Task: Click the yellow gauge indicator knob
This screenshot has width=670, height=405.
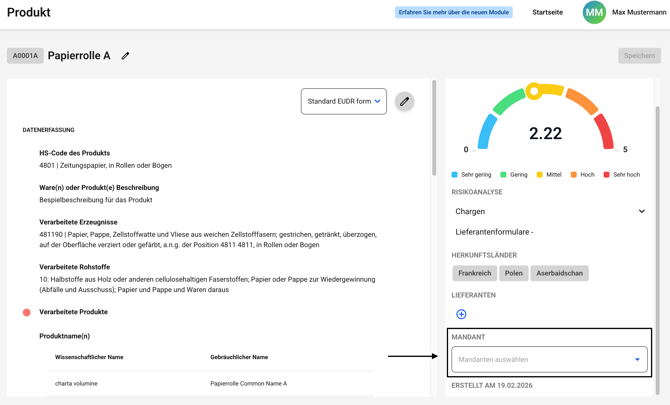Action: click(x=534, y=91)
